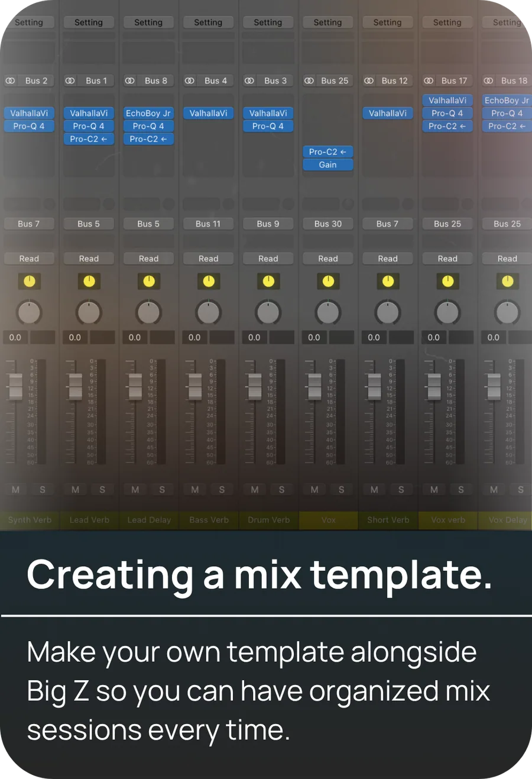Image resolution: width=532 pixels, height=779 pixels.
Task: Click the stereo format icon beside Bus 1
Action: point(70,80)
